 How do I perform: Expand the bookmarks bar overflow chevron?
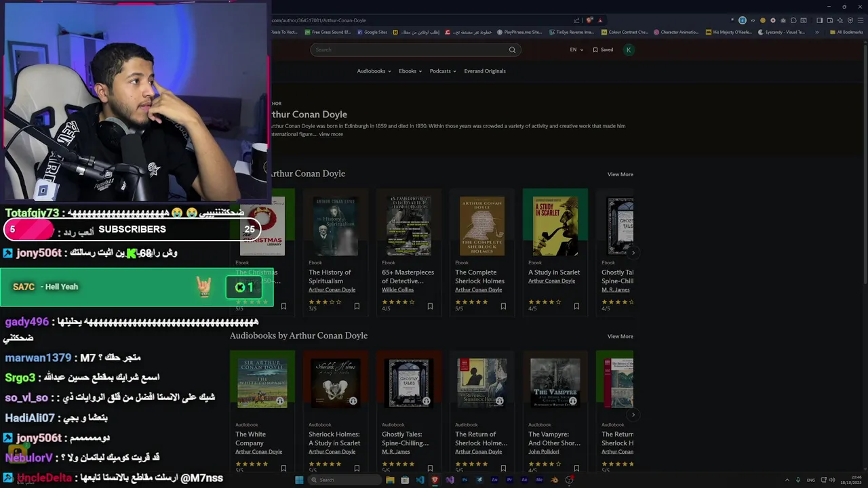(x=817, y=32)
